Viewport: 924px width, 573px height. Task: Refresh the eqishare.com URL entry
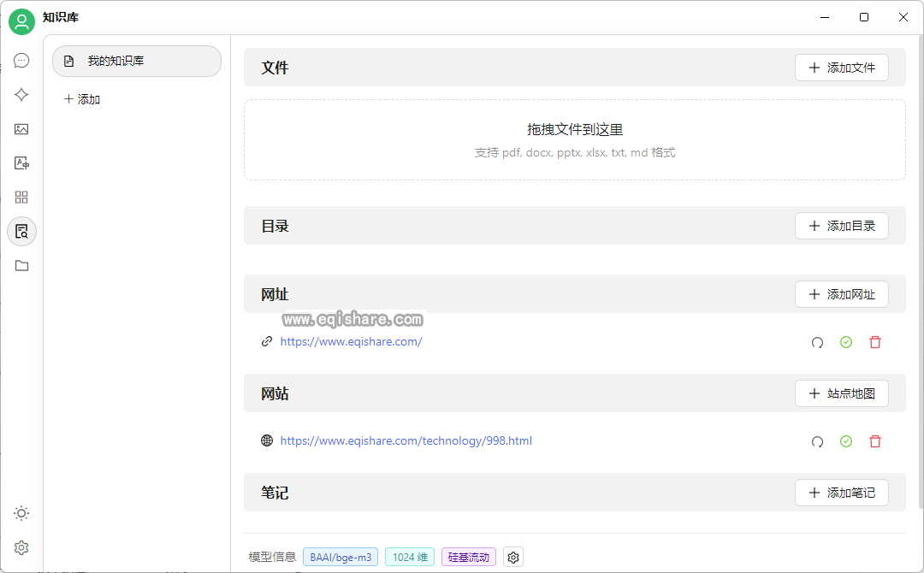click(x=817, y=342)
